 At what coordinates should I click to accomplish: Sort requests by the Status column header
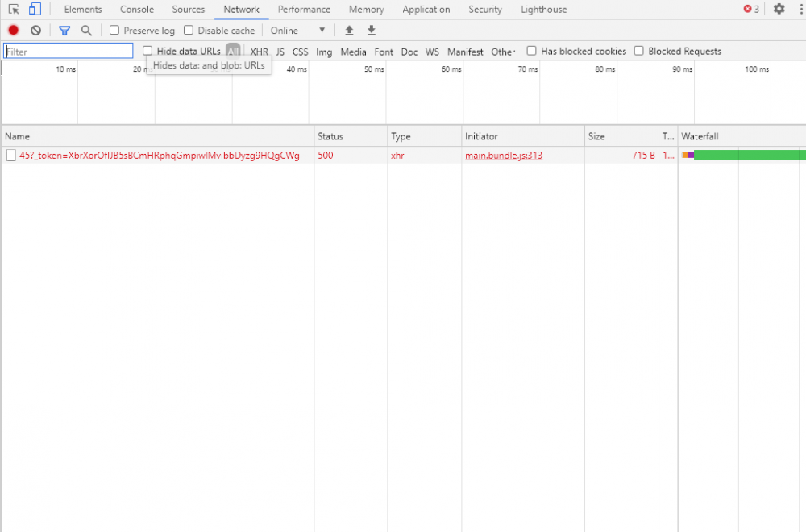click(x=330, y=136)
